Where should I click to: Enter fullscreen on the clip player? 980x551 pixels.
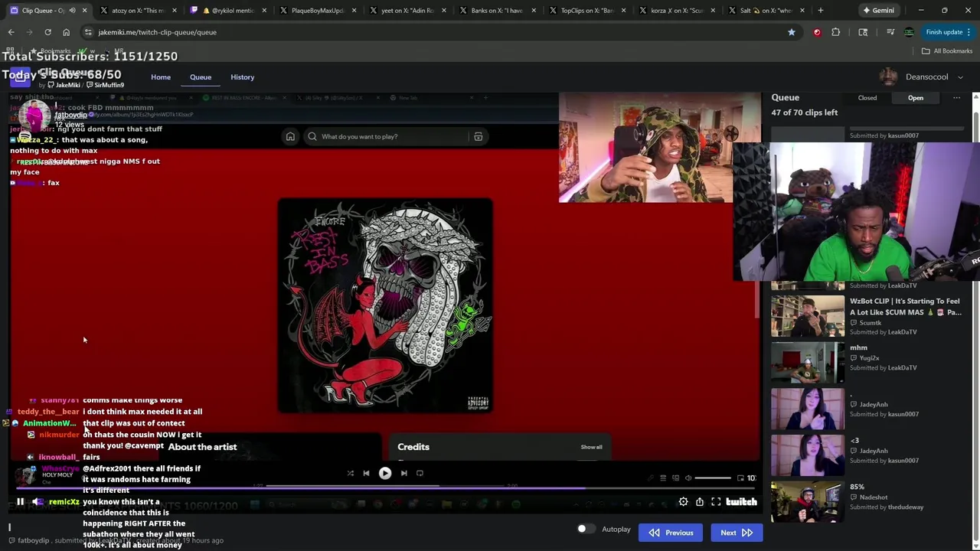click(x=716, y=502)
